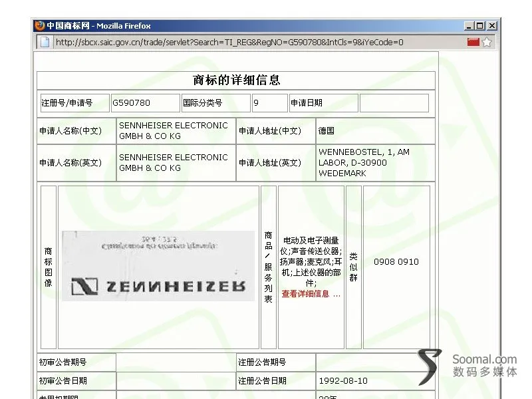Click the 商标的详细信息 heading
532x399 pixels.
click(x=236, y=80)
